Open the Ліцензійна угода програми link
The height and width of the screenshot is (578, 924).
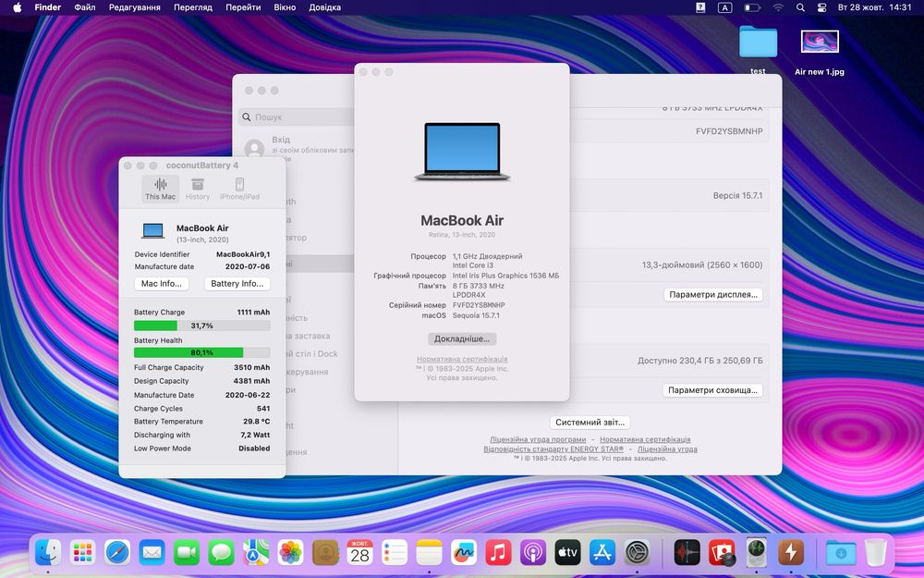point(538,439)
